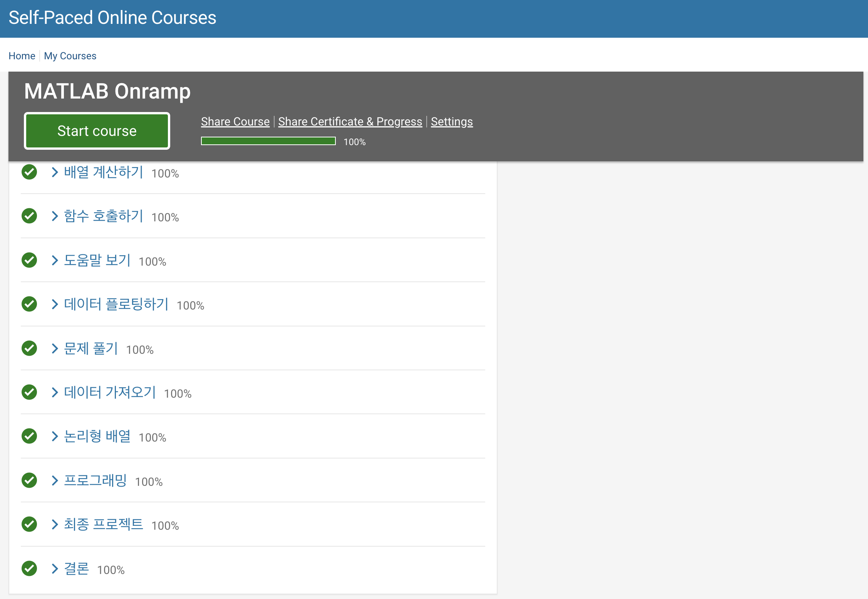Click the completion checkmark for 데이터 플로팅하기
Screen dimensions: 868x599
coord(29,304)
